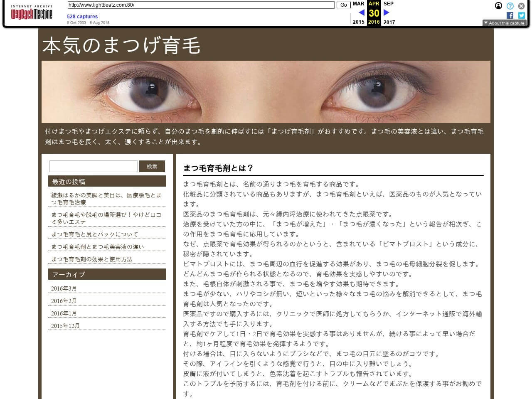This screenshot has height=399, width=532.
Task: Share this capture on Twitter
Action: (x=521, y=15)
